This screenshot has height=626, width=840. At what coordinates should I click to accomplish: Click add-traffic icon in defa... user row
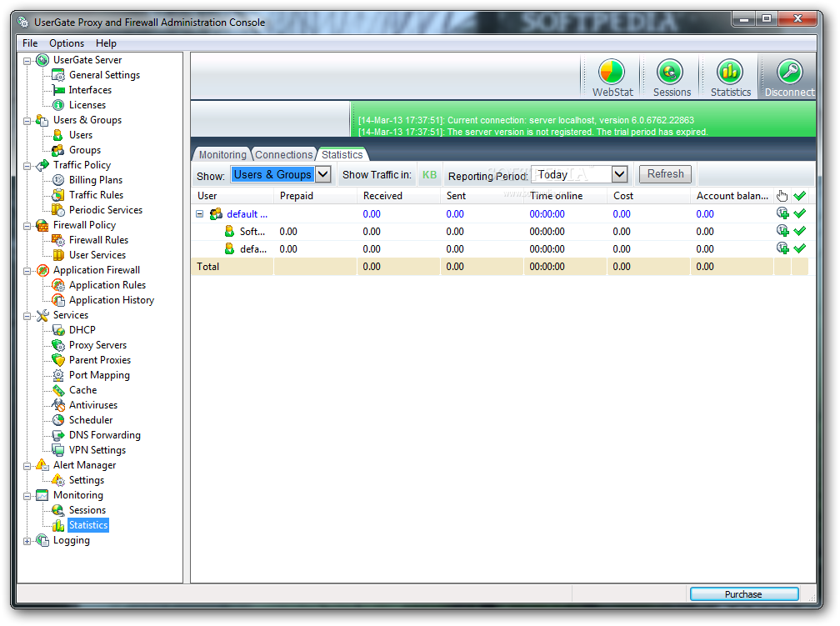pos(782,248)
